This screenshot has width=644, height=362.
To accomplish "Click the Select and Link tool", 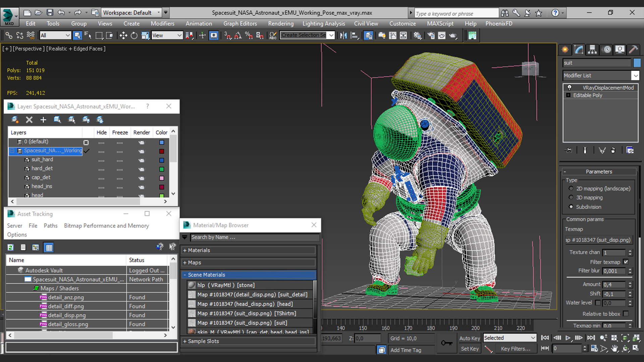I will pos(9,35).
